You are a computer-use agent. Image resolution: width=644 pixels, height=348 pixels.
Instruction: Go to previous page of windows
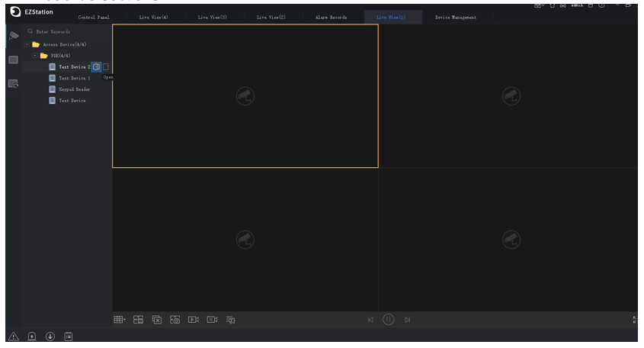[371, 320]
